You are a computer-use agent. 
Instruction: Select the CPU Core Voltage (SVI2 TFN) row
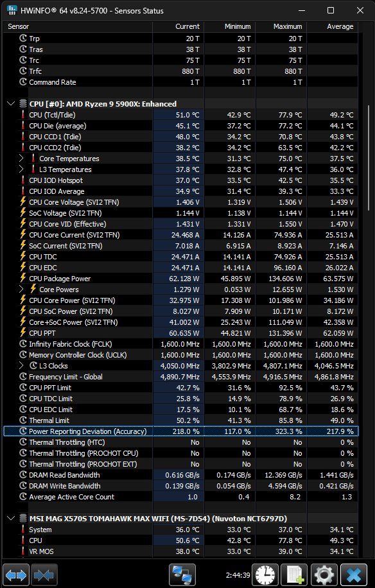click(x=180, y=202)
